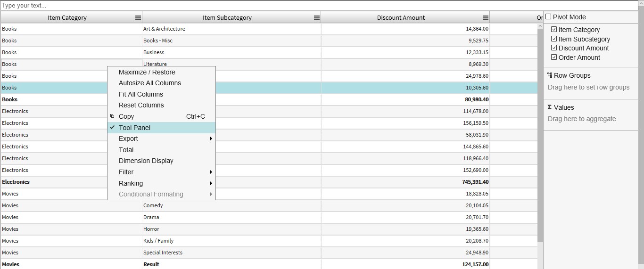Enable the Pivot Mode checkbox

(x=548, y=17)
